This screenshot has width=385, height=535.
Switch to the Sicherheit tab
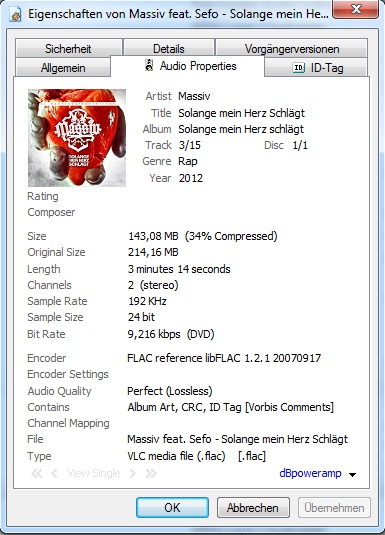68,48
